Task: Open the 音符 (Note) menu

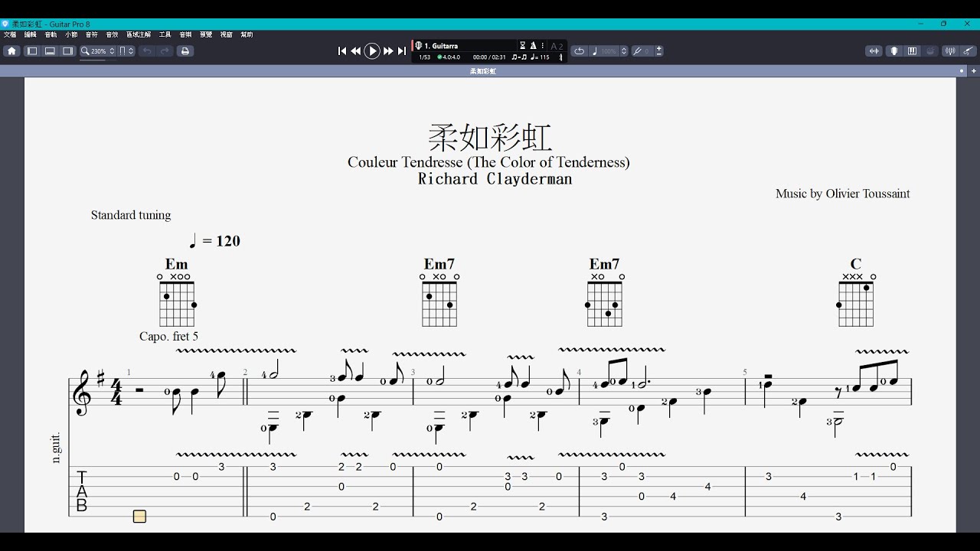Action: pyautogui.click(x=92, y=34)
